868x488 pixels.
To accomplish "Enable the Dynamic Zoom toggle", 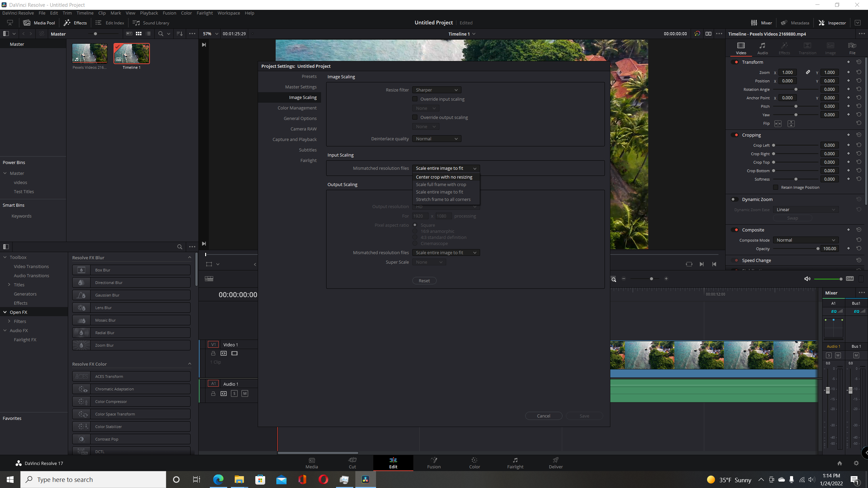I will (734, 199).
